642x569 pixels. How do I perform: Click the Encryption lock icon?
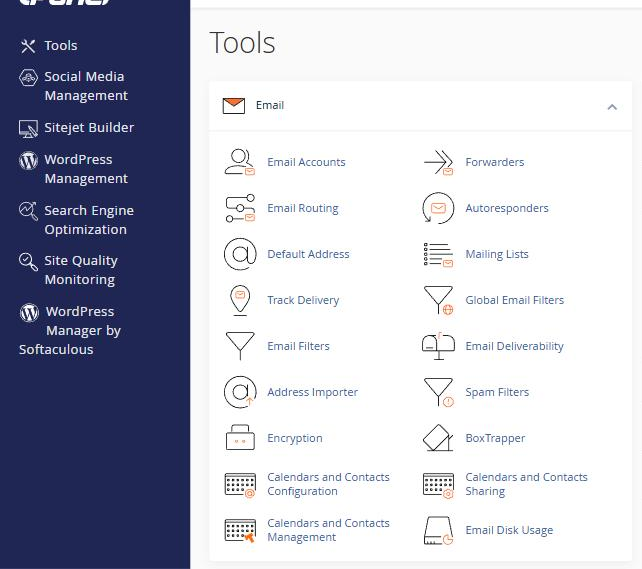pos(240,438)
